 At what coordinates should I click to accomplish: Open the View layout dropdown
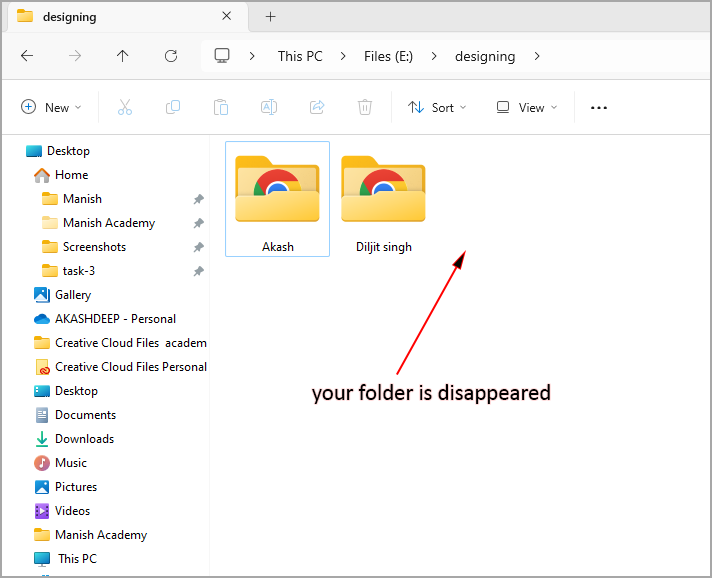[527, 107]
